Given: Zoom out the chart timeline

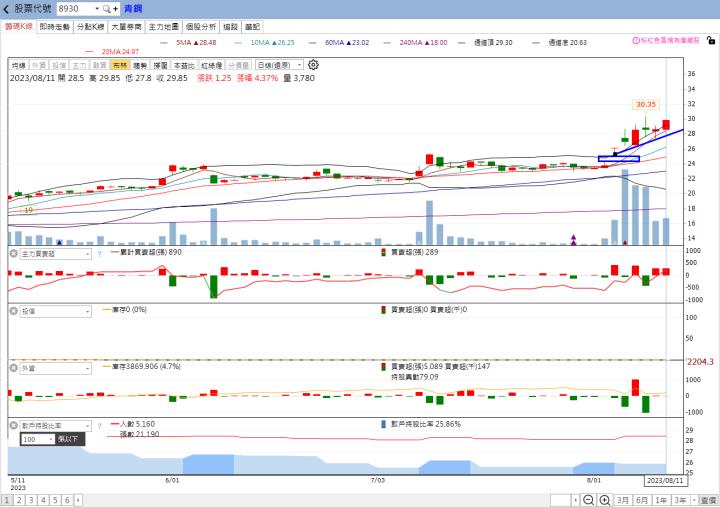Looking at the screenshot, I should click(585, 499).
